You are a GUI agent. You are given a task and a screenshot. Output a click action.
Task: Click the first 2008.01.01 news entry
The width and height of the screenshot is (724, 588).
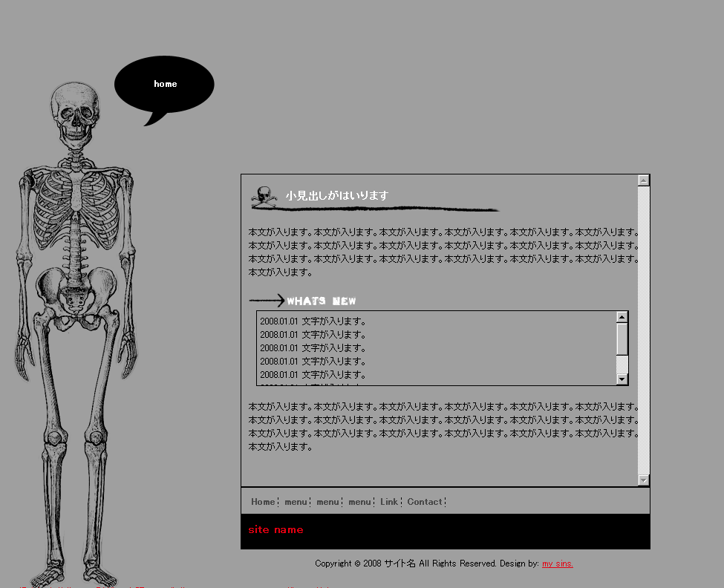pos(313,321)
